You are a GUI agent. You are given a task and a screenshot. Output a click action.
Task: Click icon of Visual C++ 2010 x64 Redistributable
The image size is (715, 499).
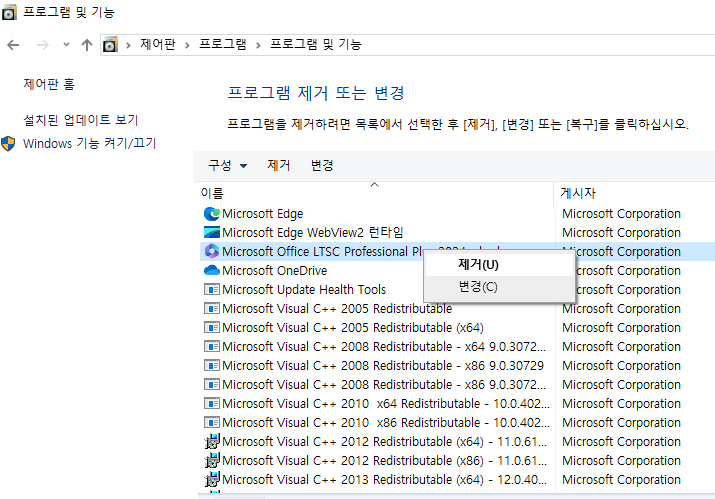click(x=212, y=404)
